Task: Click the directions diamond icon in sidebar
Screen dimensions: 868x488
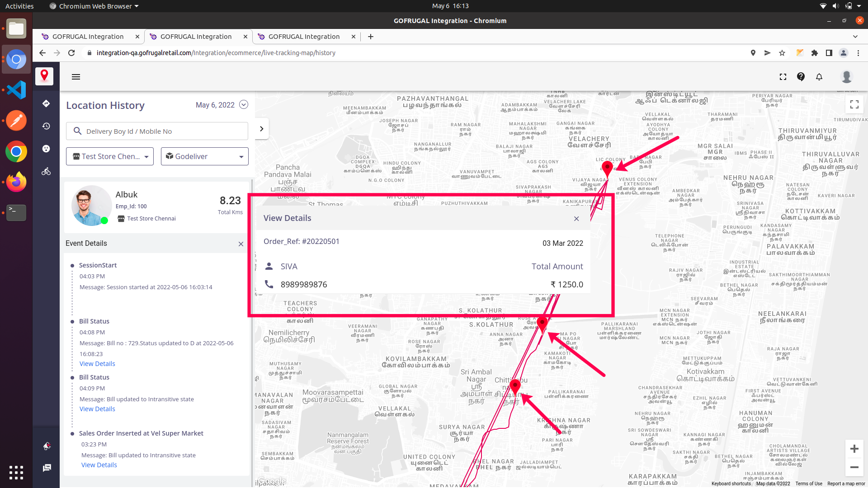Action: click(x=46, y=103)
